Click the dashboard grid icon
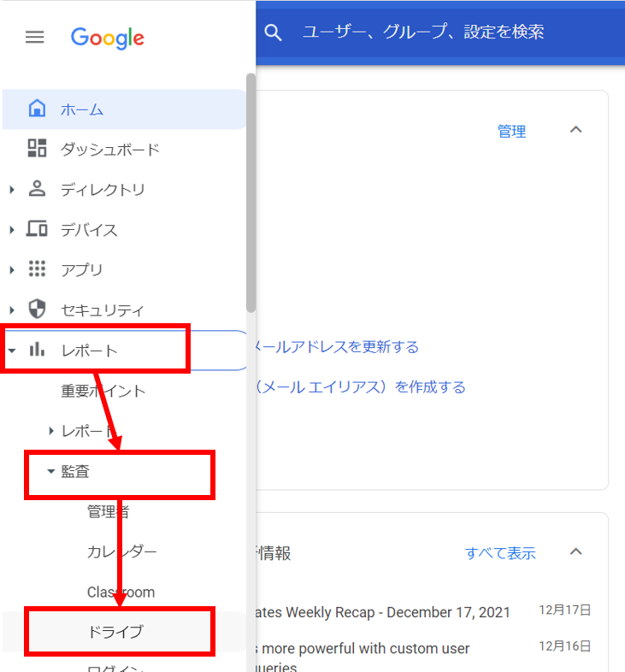The width and height of the screenshot is (625, 672). [37, 148]
